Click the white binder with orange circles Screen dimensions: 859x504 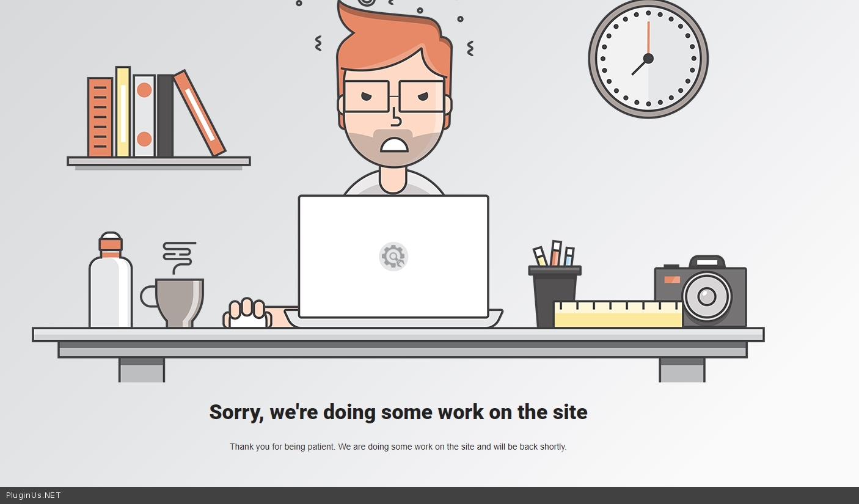(x=144, y=115)
